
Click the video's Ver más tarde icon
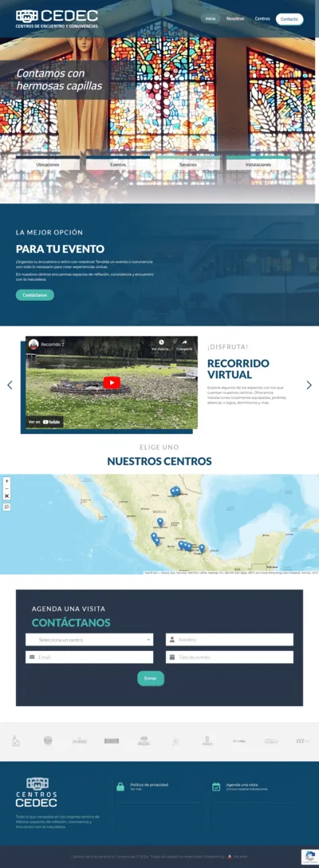tap(161, 345)
